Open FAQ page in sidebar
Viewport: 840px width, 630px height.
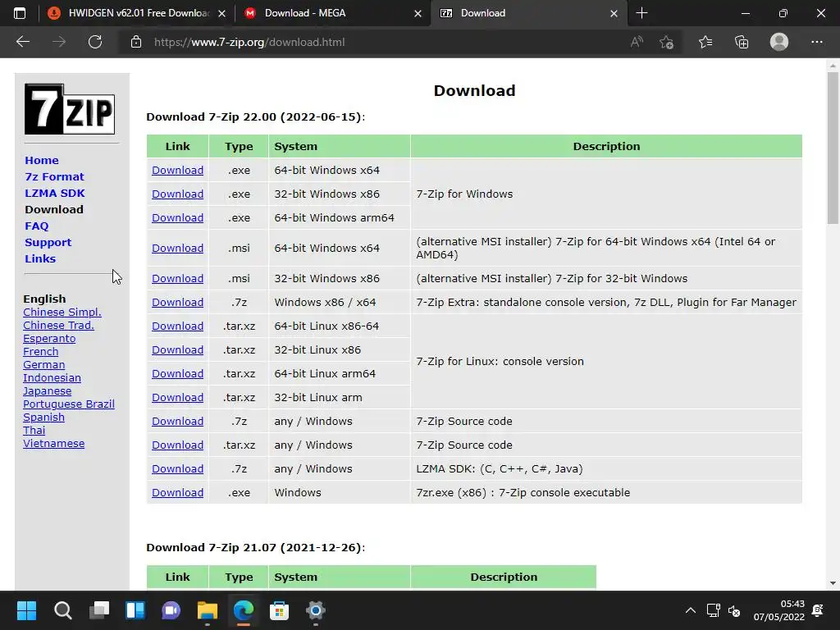point(36,226)
